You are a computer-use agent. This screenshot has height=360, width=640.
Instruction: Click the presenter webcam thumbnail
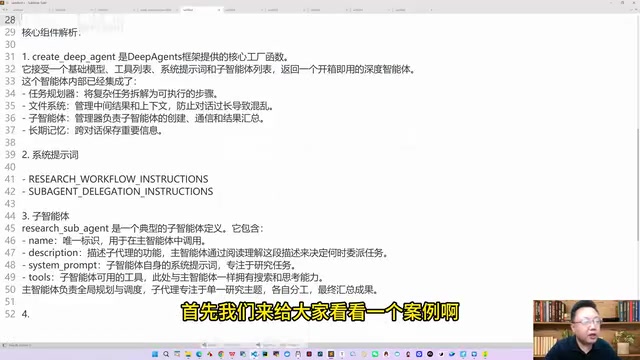[x=586, y=330]
